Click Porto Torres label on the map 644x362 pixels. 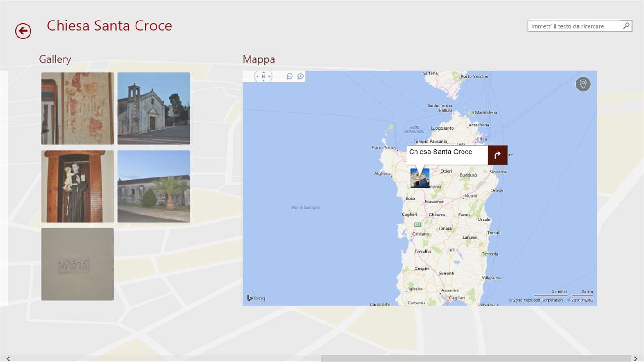coord(384,148)
